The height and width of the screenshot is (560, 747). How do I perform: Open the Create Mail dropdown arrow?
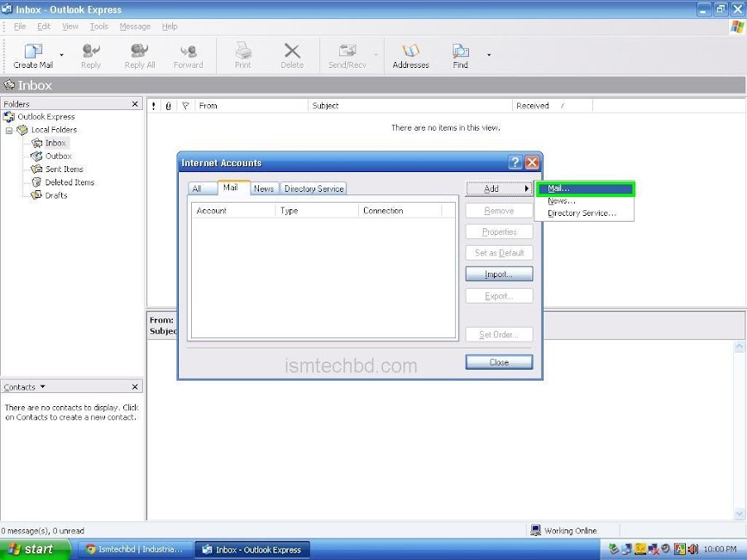tap(61, 55)
